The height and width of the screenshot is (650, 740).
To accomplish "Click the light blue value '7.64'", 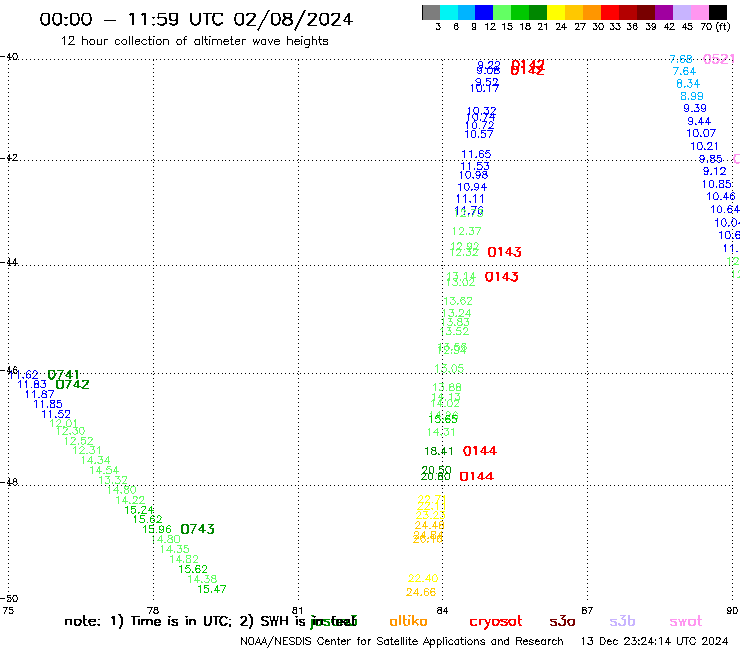I will tap(684, 71).
